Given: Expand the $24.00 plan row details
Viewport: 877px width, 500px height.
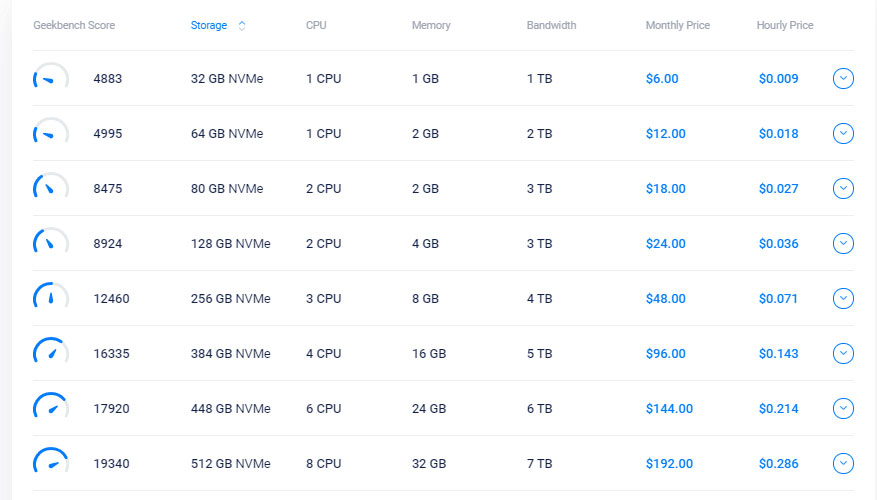Looking at the screenshot, I should (x=843, y=243).
